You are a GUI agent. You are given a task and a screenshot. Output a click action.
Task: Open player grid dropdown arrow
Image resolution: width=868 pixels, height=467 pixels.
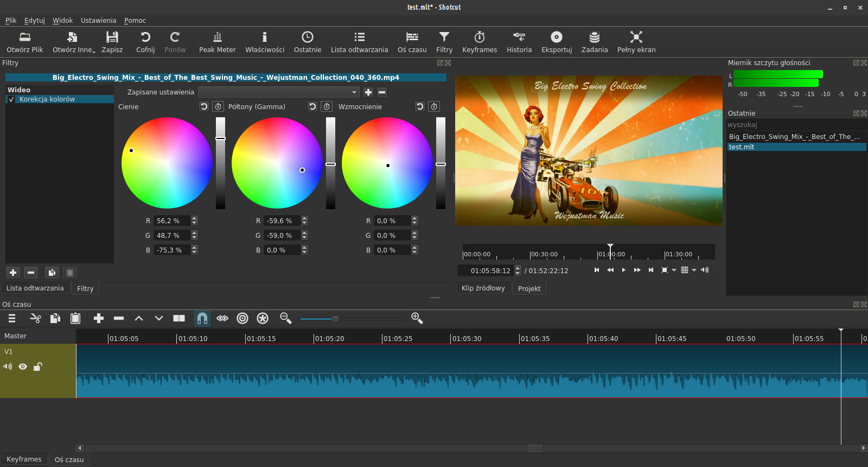coord(694,270)
